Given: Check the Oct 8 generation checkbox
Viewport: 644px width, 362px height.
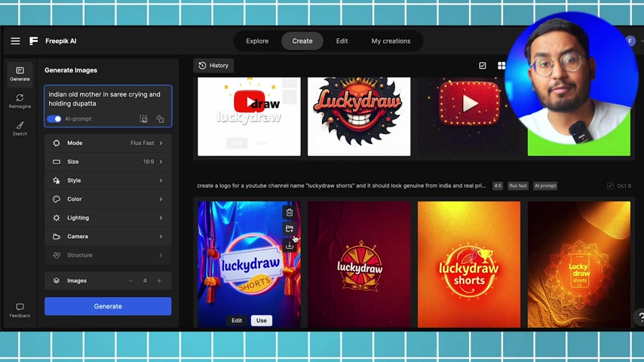Looking at the screenshot, I should coord(610,186).
